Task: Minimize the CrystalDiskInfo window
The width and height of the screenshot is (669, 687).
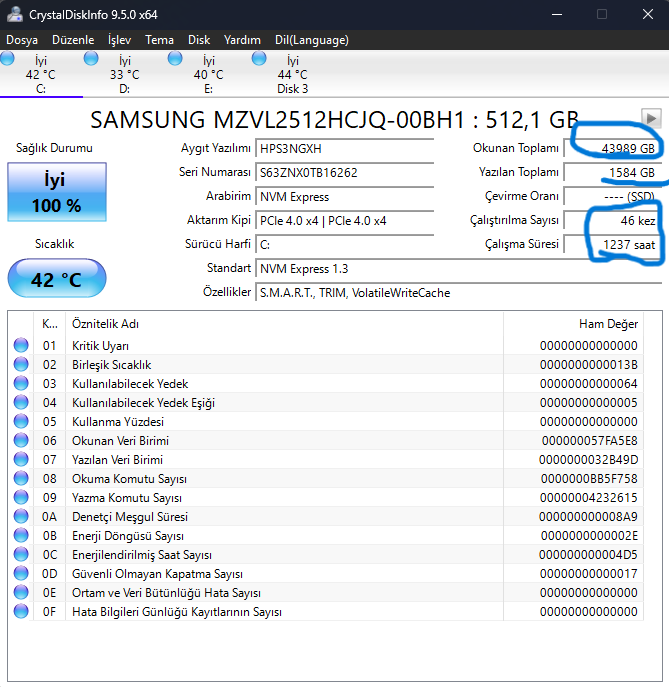Action: (557, 14)
